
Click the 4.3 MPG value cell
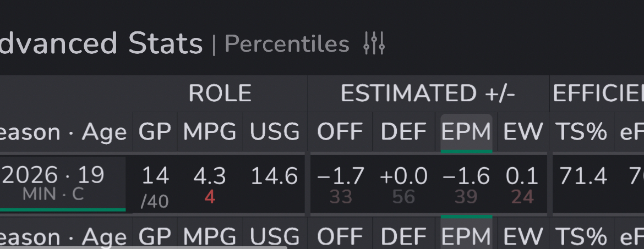[x=210, y=176]
